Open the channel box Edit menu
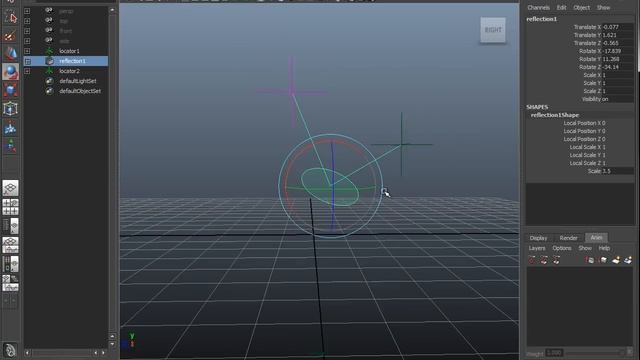The width and height of the screenshot is (640, 360). 561,7
